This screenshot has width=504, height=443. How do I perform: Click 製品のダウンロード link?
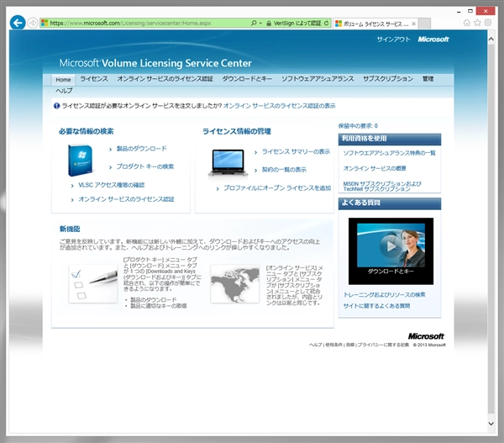(141, 148)
